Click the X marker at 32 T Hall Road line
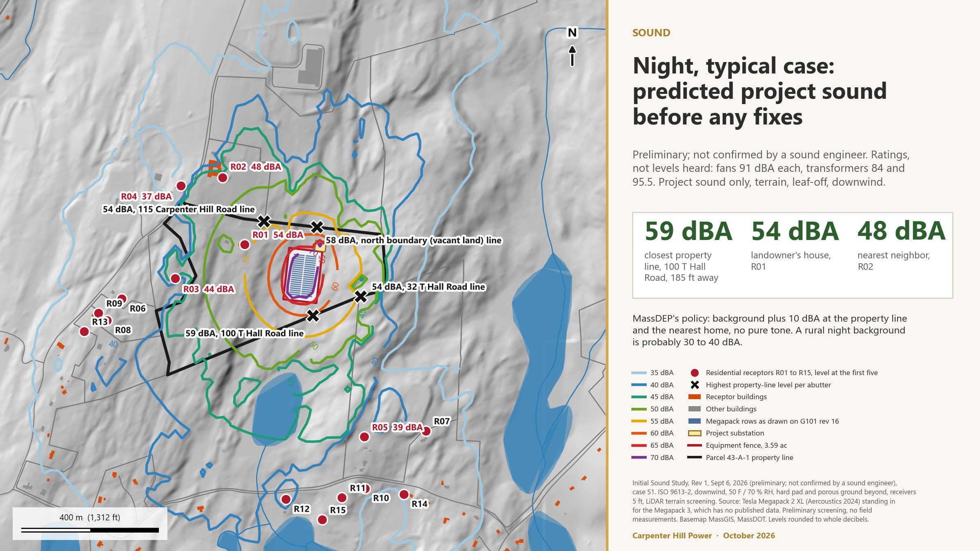Viewport: 980px width, 551px height. [360, 297]
